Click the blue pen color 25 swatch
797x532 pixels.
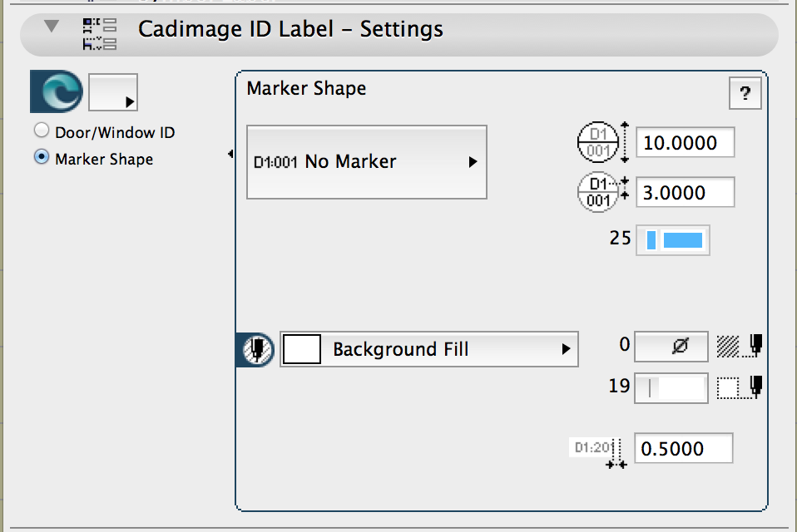point(672,240)
